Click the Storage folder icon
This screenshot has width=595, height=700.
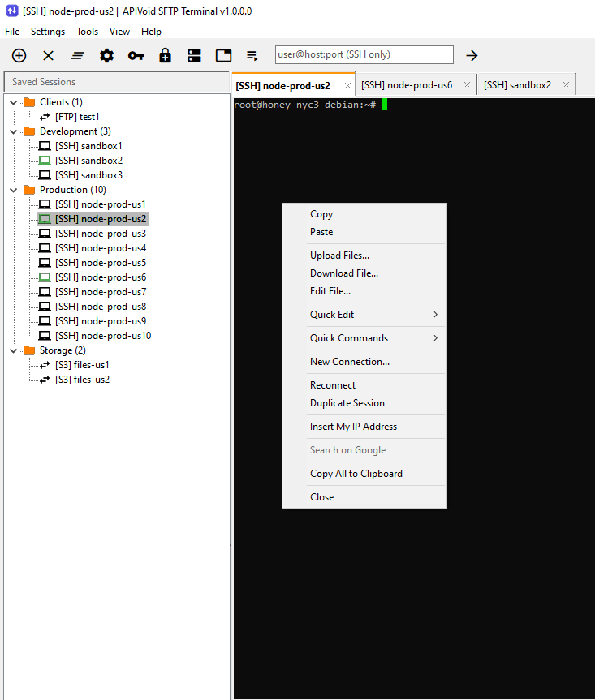(x=29, y=350)
